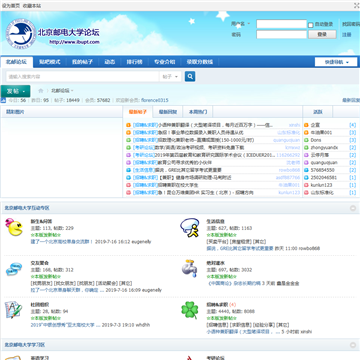Click bullet icon beside the ICEDUER201 post
Image resolution: width=360 pixels, height=360 pixels.
pos(128,155)
